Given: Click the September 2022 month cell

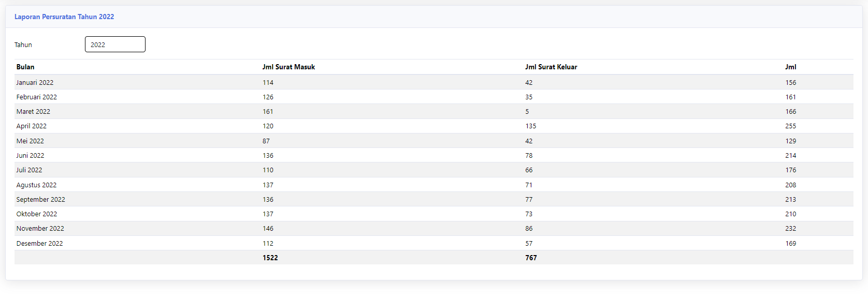Looking at the screenshot, I should pyautogui.click(x=41, y=199).
